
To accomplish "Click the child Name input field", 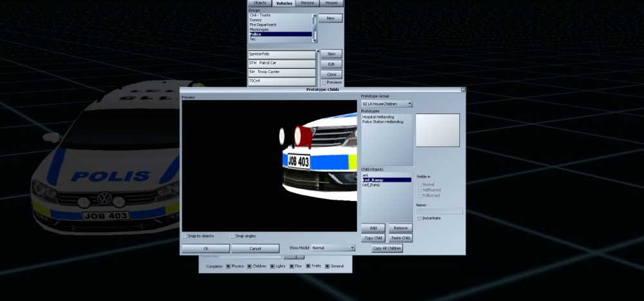I will (x=439, y=211).
